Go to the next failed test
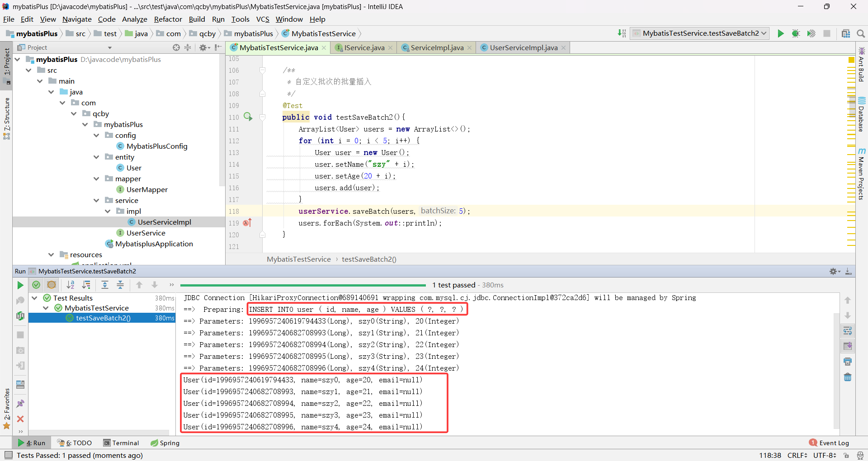 coord(155,285)
